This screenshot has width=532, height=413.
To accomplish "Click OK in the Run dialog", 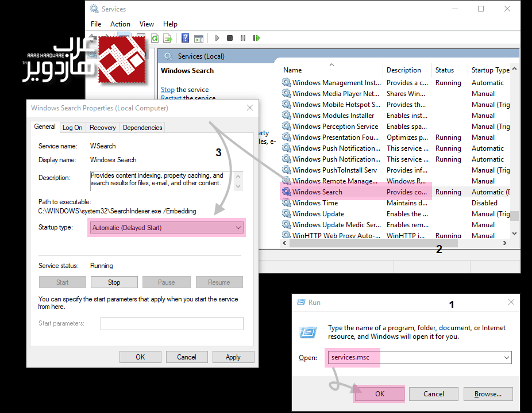I will [380, 393].
